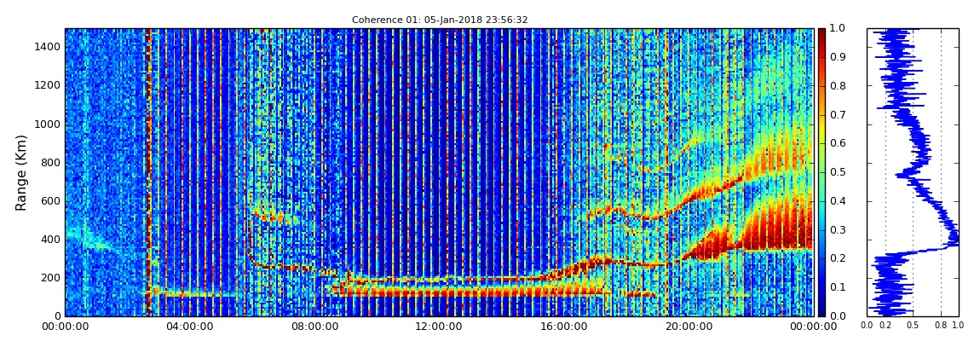Screen dimensions: 980x347
Task: Click the colorbar 0.3 label
Action: [x=838, y=229]
